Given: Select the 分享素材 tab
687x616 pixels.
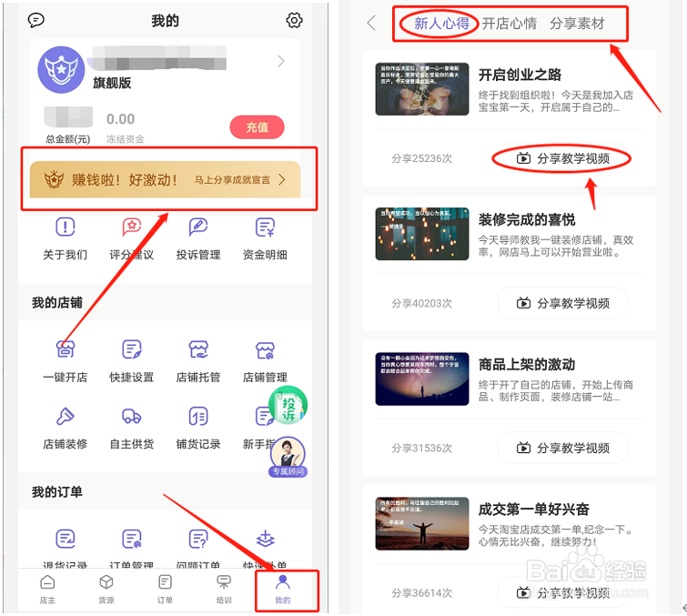Looking at the screenshot, I should pos(577,24).
